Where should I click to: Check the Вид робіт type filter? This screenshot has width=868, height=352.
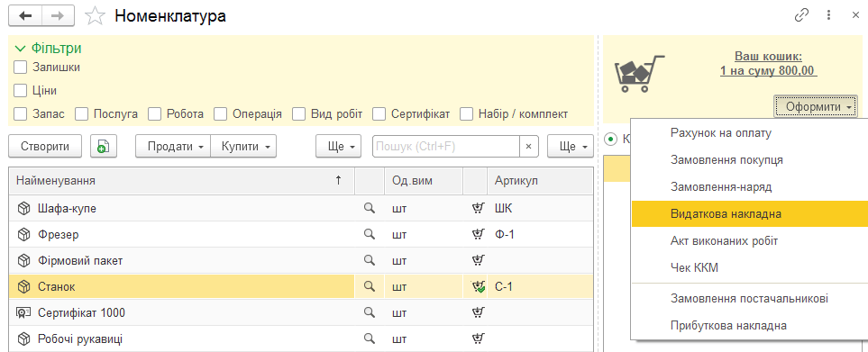point(299,114)
